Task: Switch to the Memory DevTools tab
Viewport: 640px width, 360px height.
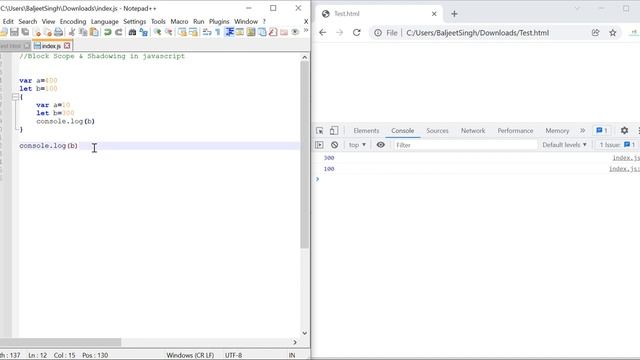Action: click(x=557, y=131)
